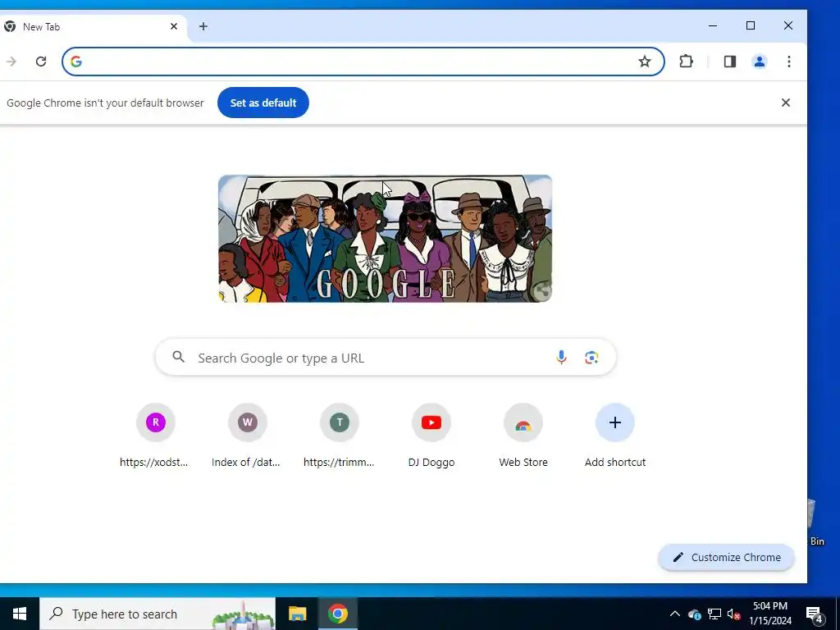Viewport: 840px width, 630px height.
Task: Click the cloud sync tray icon
Action: coord(694,614)
